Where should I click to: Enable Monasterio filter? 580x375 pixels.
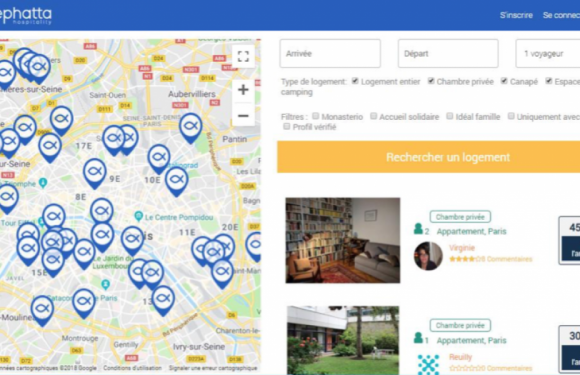tap(316, 116)
